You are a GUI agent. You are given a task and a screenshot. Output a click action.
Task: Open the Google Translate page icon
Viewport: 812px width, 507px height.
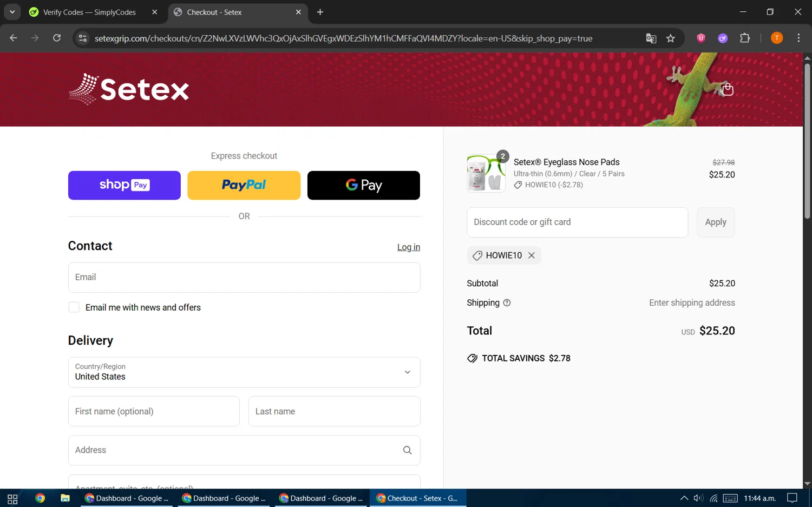tap(651, 38)
